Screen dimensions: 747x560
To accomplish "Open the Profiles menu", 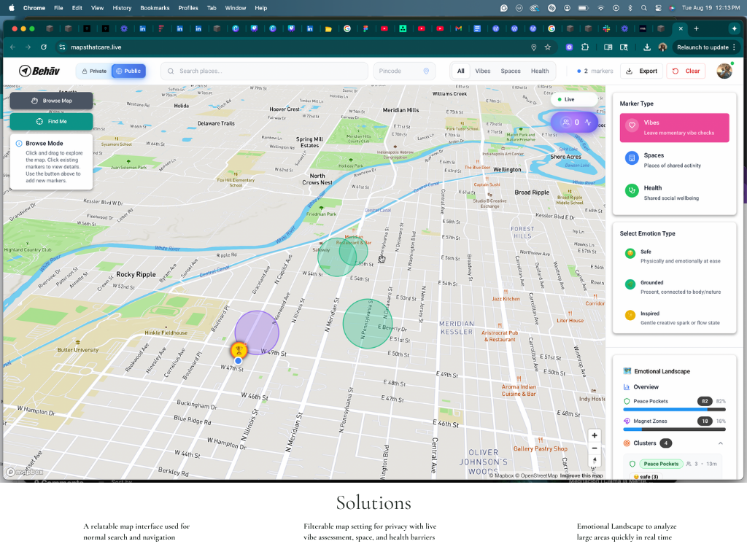I will tap(188, 7).
